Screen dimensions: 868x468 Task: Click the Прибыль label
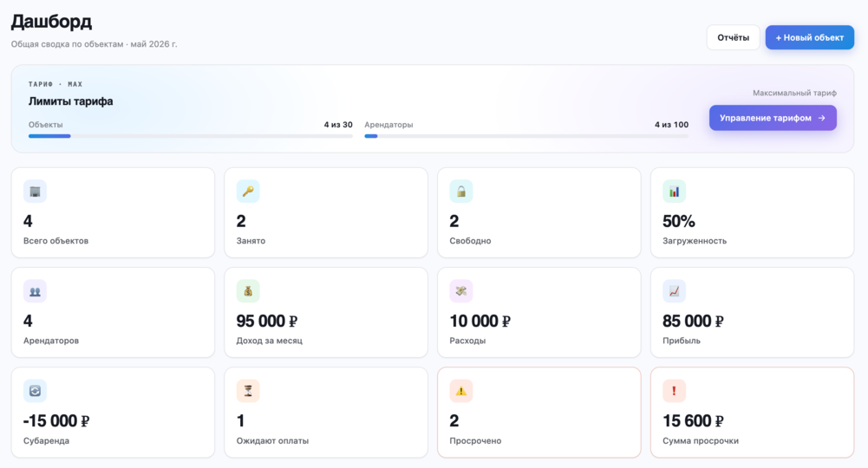point(682,341)
